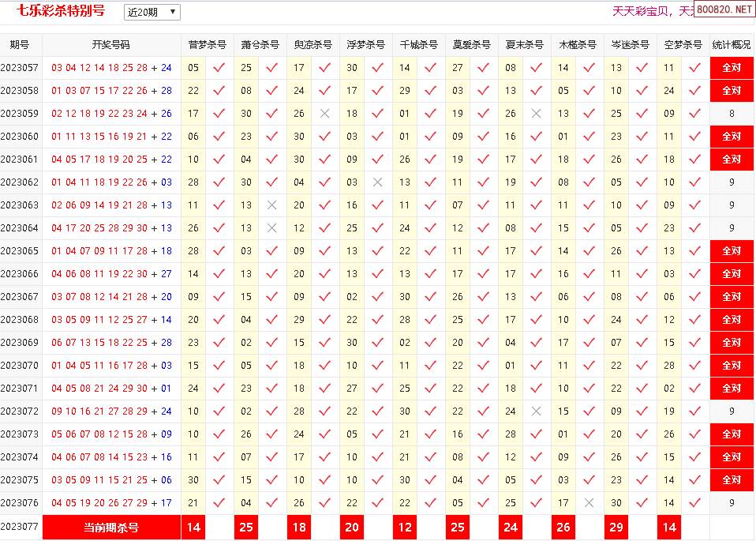756x541 pixels.
Task: Click the gray X in row 2023062 under 浮梦杀号
Action: tap(377, 182)
